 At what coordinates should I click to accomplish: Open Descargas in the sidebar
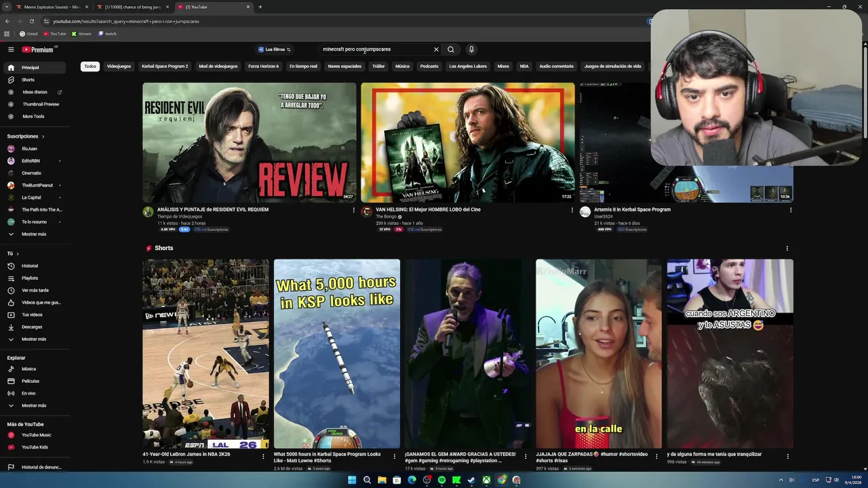(35, 327)
